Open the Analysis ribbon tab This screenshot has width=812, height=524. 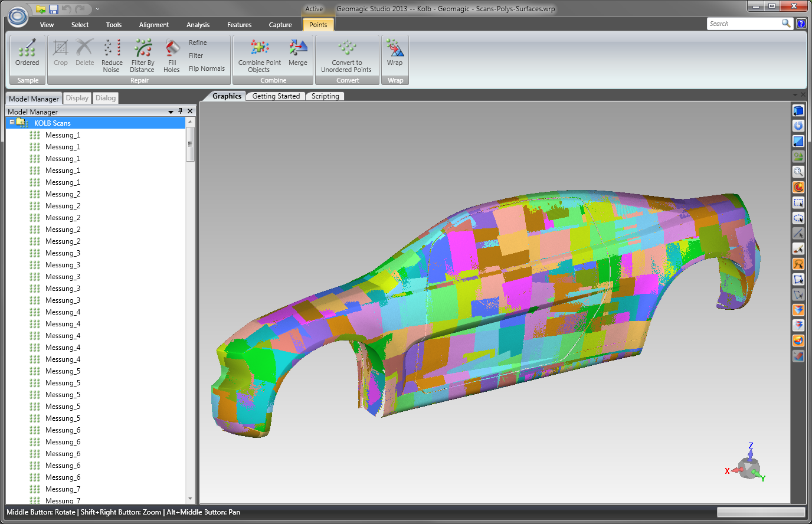(x=198, y=25)
